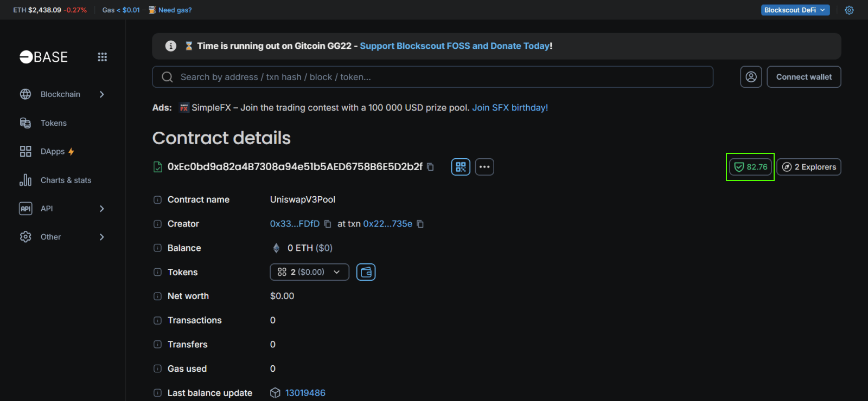The width and height of the screenshot is (868, 401).
Task: Open the wallet icon beside Tokens dropdown
Action: [366, 272]
